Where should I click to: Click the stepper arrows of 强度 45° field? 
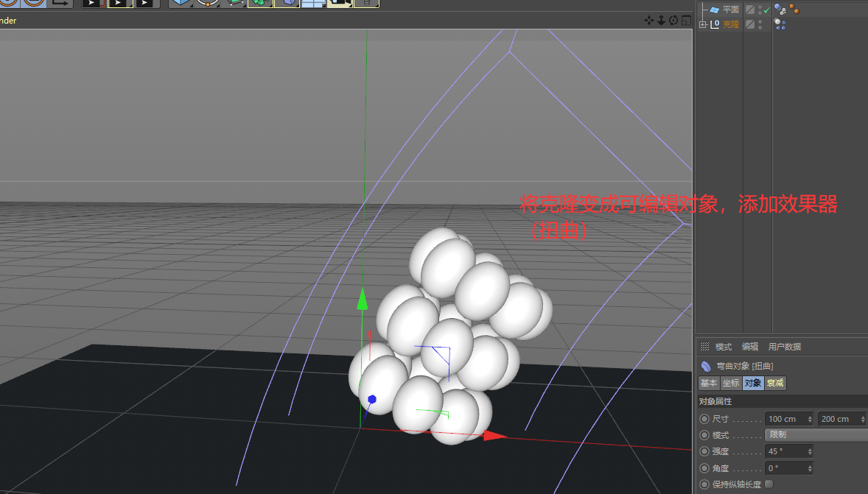809,451
